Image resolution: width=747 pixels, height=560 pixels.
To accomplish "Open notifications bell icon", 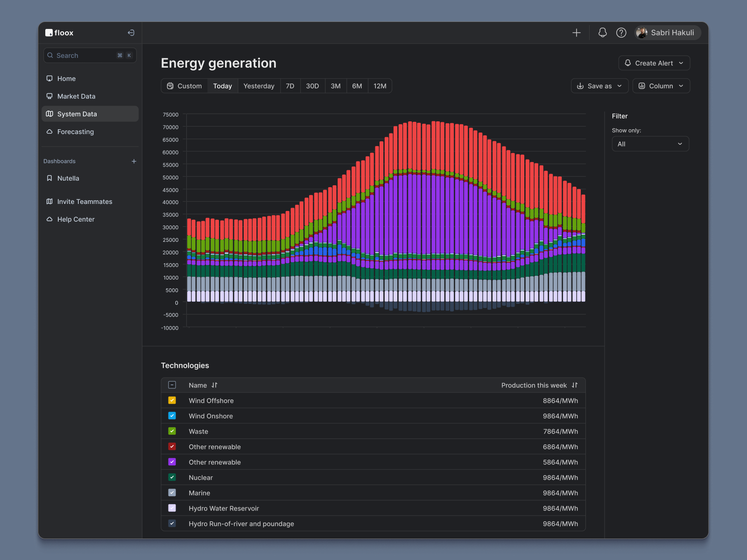I will click(603, 33).
